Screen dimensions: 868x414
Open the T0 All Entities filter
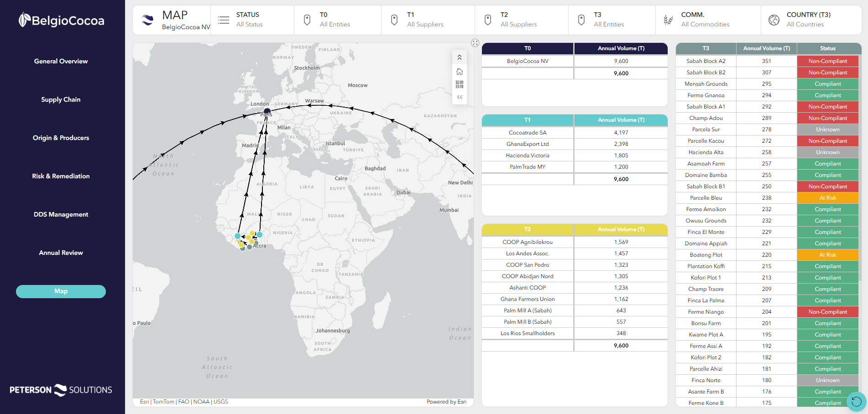pyautogui.click(x=338, y=20)
